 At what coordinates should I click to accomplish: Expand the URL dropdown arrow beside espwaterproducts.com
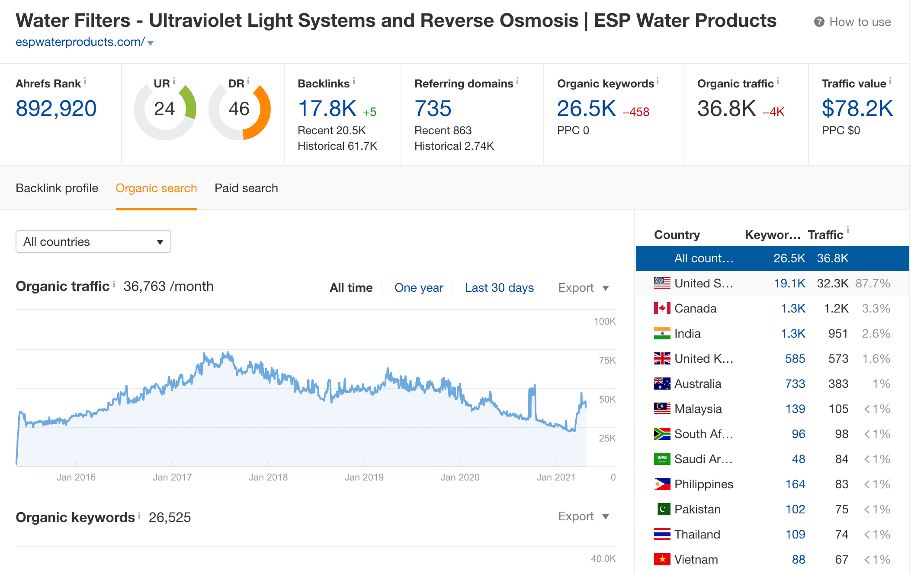point(151,43)
